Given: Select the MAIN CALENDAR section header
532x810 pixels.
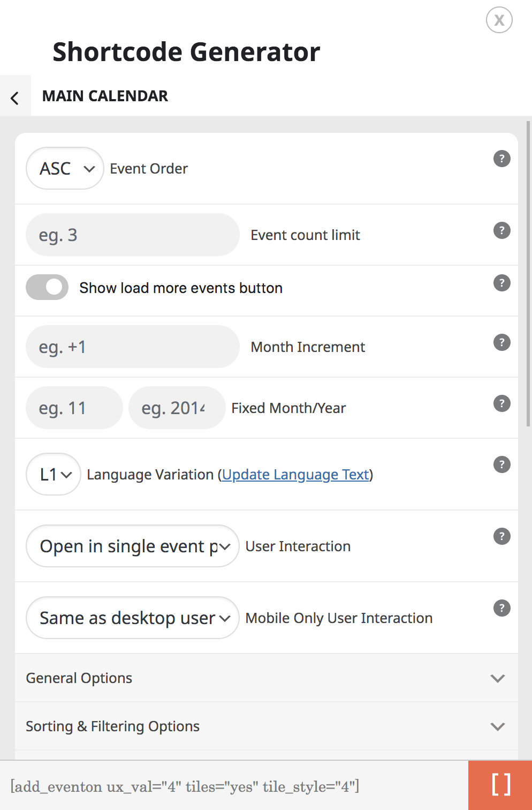Looking at the screenshot, I should 105,95.
